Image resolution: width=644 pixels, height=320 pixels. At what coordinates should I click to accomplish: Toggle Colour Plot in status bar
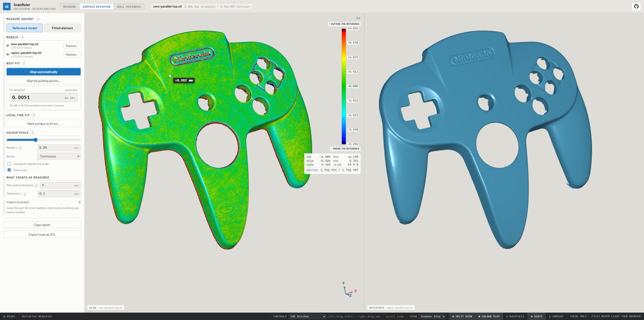[x=489, y=316]
